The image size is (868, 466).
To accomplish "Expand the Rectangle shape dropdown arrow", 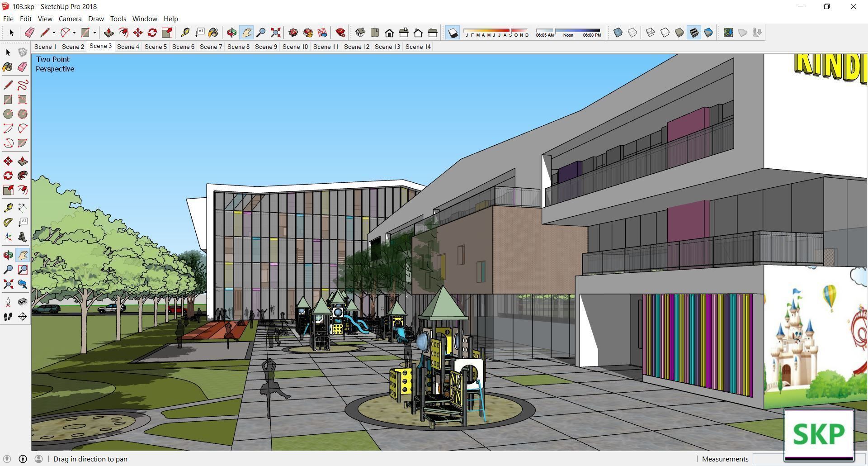I will pyautogui.click(x=94, y=33).
